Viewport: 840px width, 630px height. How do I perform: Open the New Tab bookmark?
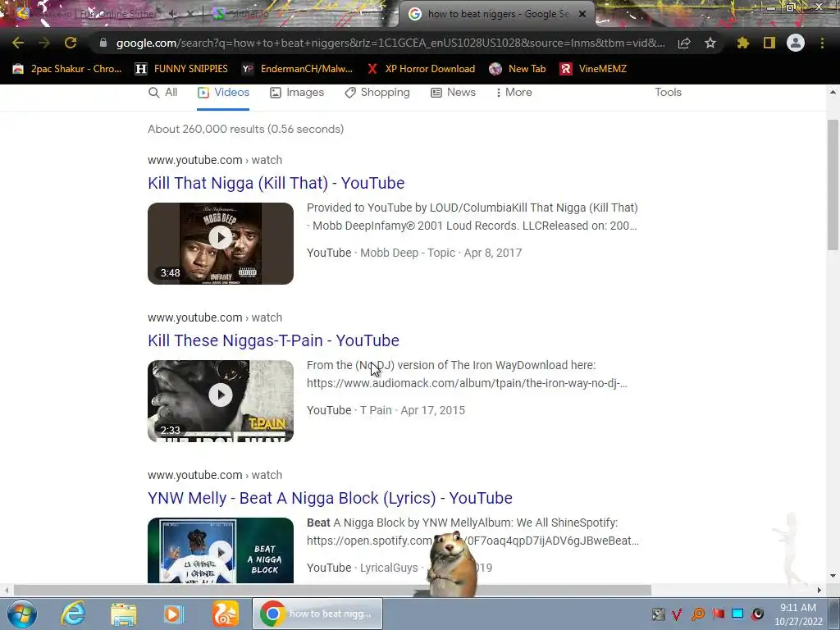(x=518, y=69)
